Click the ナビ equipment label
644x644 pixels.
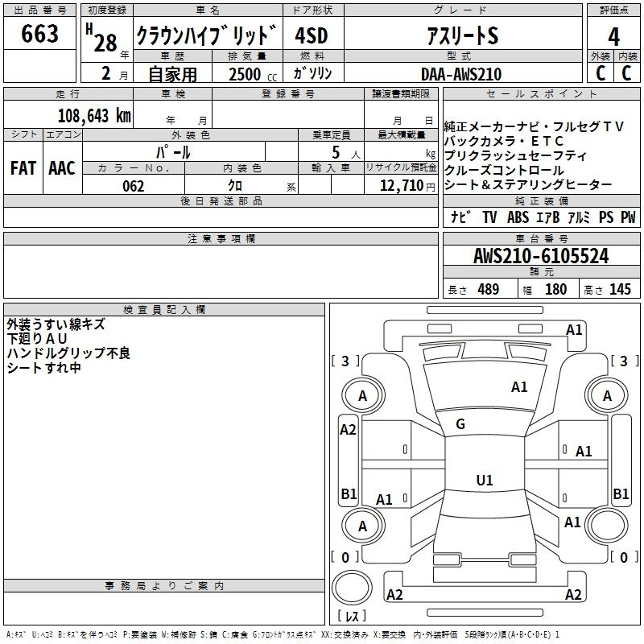coord(460,217)
